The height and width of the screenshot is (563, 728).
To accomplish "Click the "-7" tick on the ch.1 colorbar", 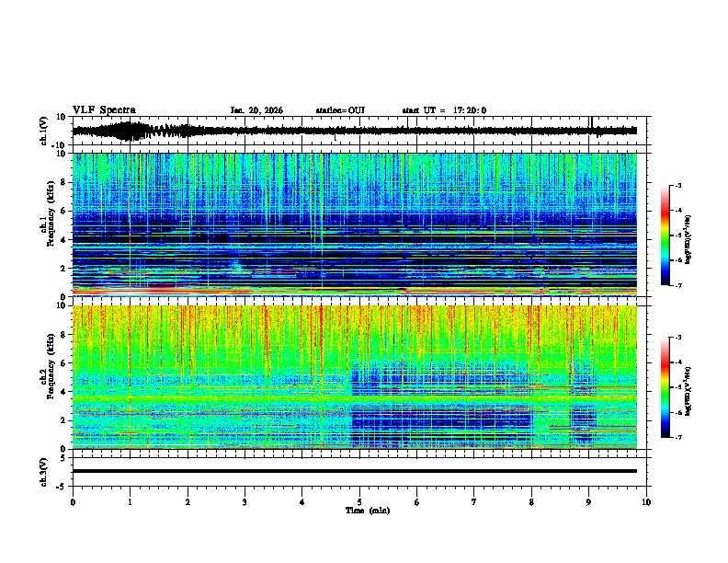I will (677, 285).
